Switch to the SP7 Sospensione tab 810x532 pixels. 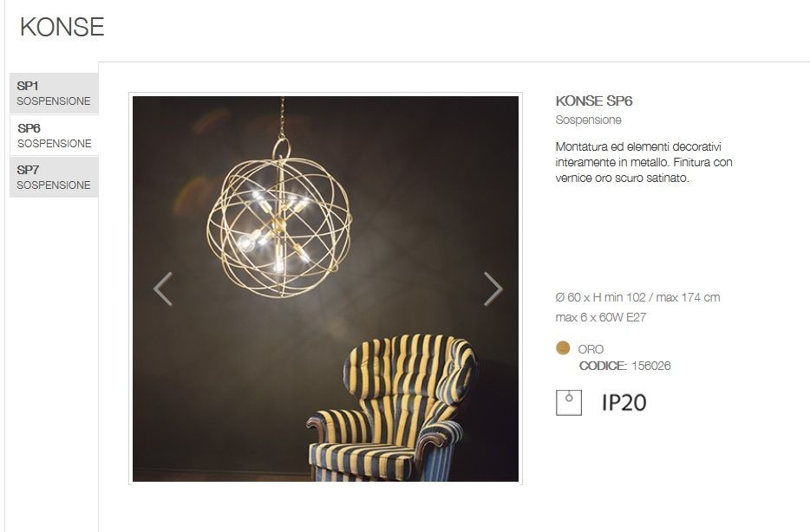(x=54, y=177)
